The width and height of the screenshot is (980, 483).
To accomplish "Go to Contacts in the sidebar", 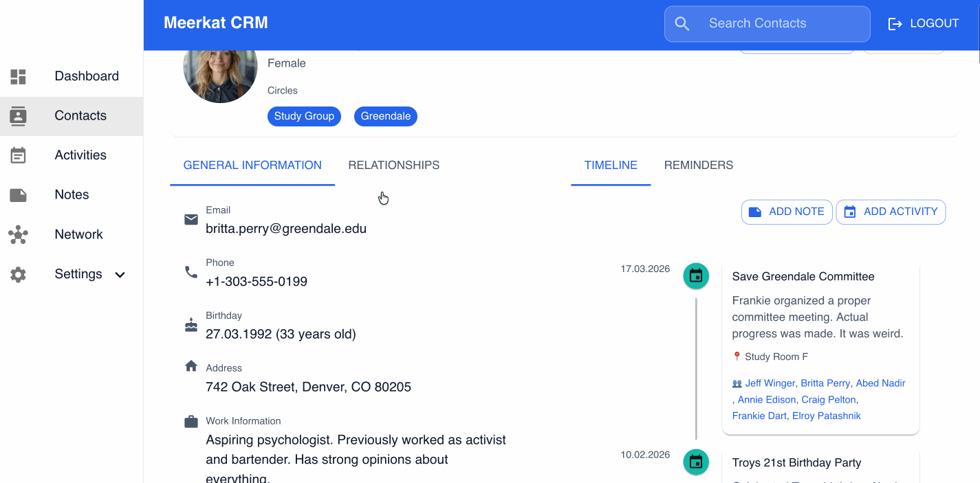I will coord(72,116).
